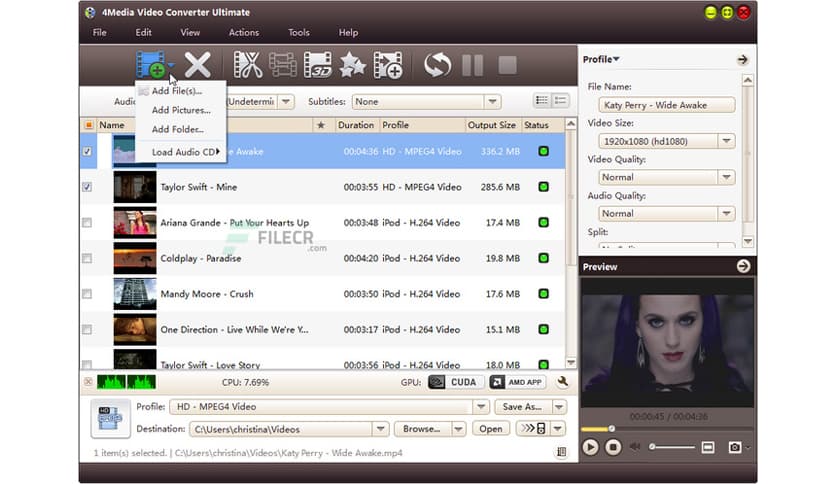Open the Effects stars tool

[x=352, y=65]
